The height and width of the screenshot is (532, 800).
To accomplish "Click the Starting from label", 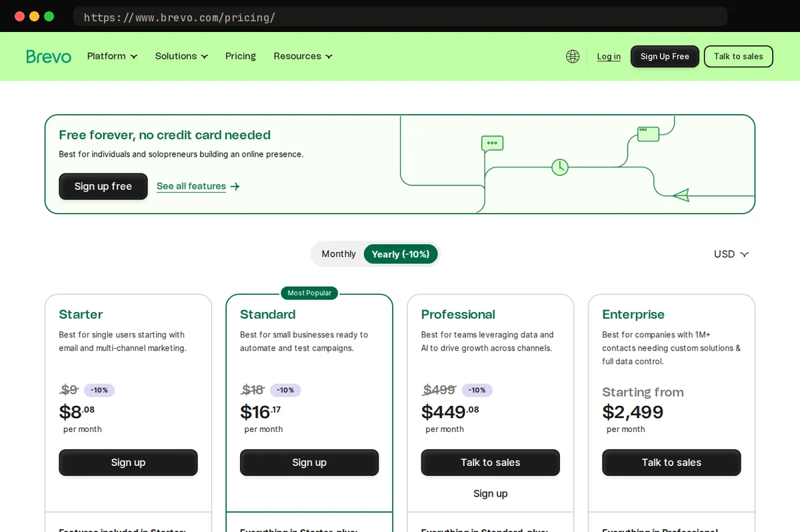I will tap(643, 392).
